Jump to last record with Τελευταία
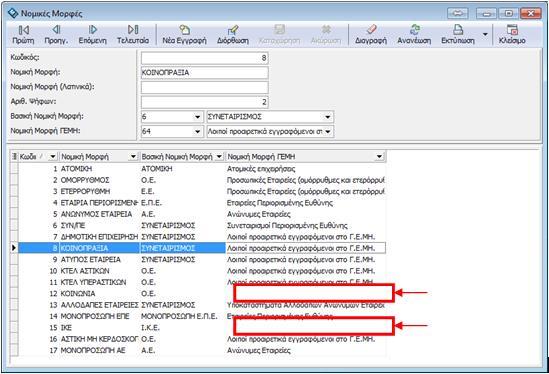This screenshot has height=374, width=549. [133, 35]
